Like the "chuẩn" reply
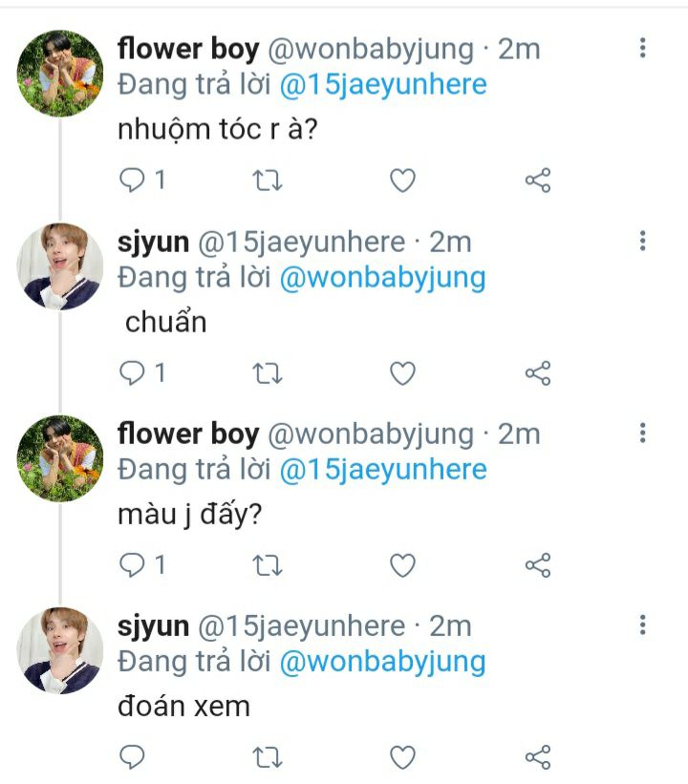Image resolution: width=688 pixels, height=784 pixels. pyautogui.click(x=403, y=373)
